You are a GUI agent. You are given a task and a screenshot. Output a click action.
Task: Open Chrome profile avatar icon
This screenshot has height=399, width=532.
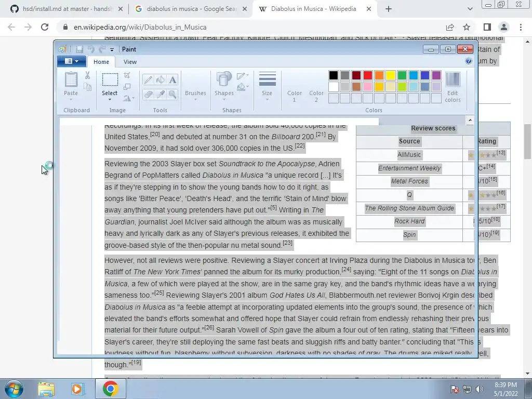(x=504, y=27)
